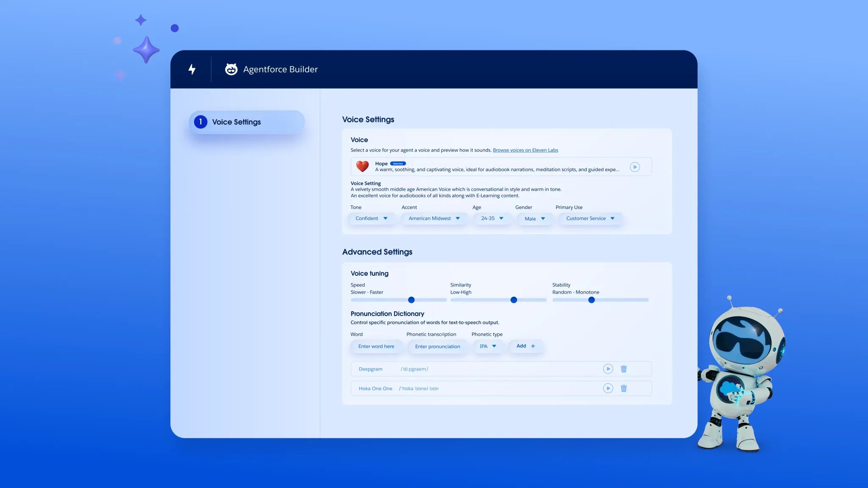868x488 pixels.
Task: Delete the Hoka One One entry
Action: 623,388
